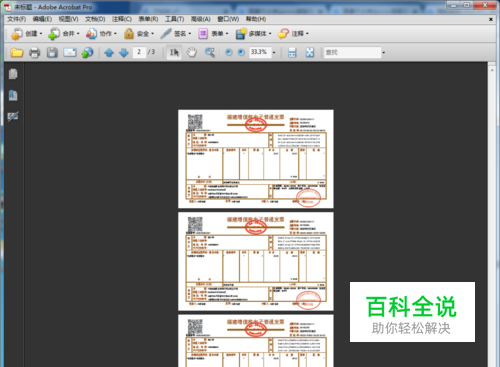The width and height of the screenshot is (500, 367).
Task: Open the Window (窗口) menu
Action: click(228, 19)
